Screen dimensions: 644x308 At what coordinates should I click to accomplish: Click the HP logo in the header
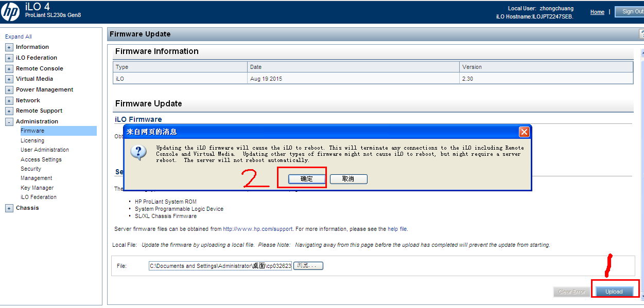pos(10,11)
